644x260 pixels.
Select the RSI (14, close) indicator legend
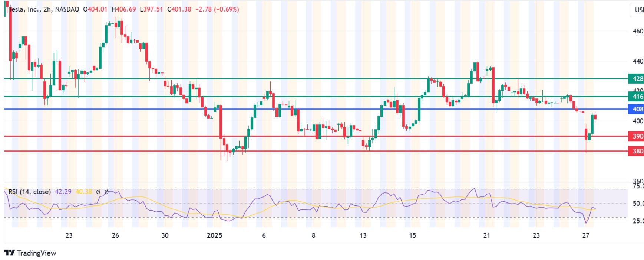(30, 192)
